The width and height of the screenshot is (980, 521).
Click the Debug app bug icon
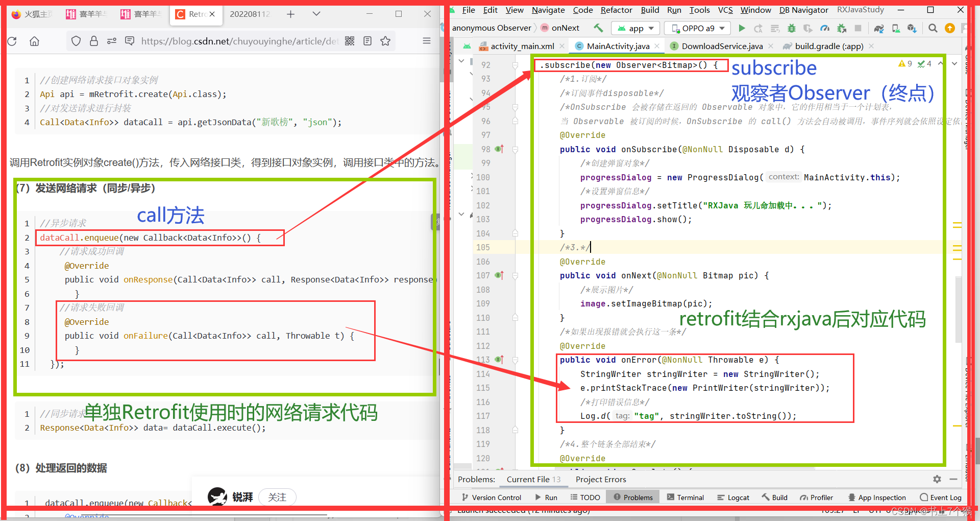click(791, 28)
